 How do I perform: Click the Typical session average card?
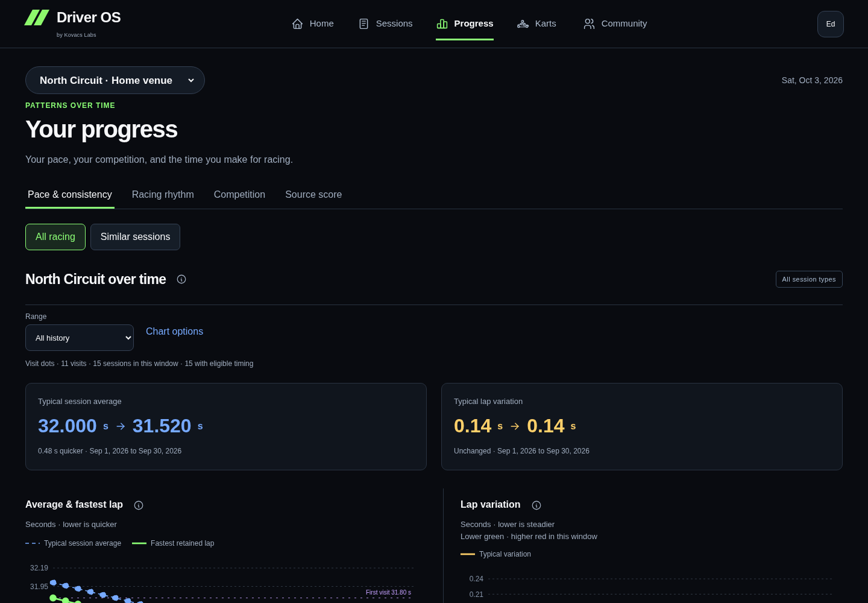[x=226, y=427]
